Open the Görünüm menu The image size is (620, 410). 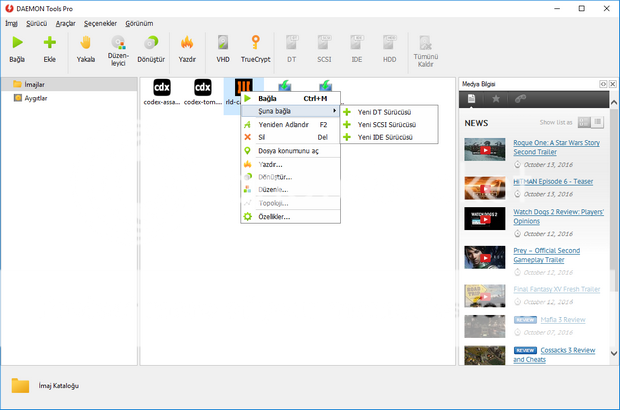(x=139, y=23)
